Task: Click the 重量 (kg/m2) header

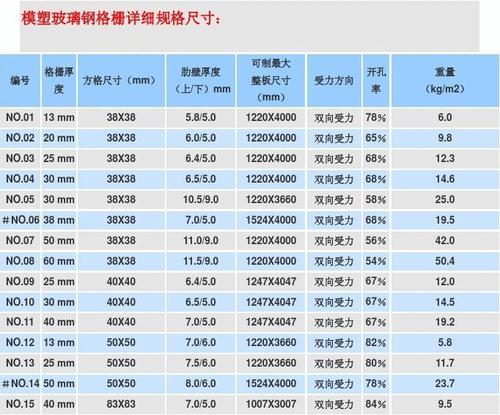Action: click(x=445, y=81)
